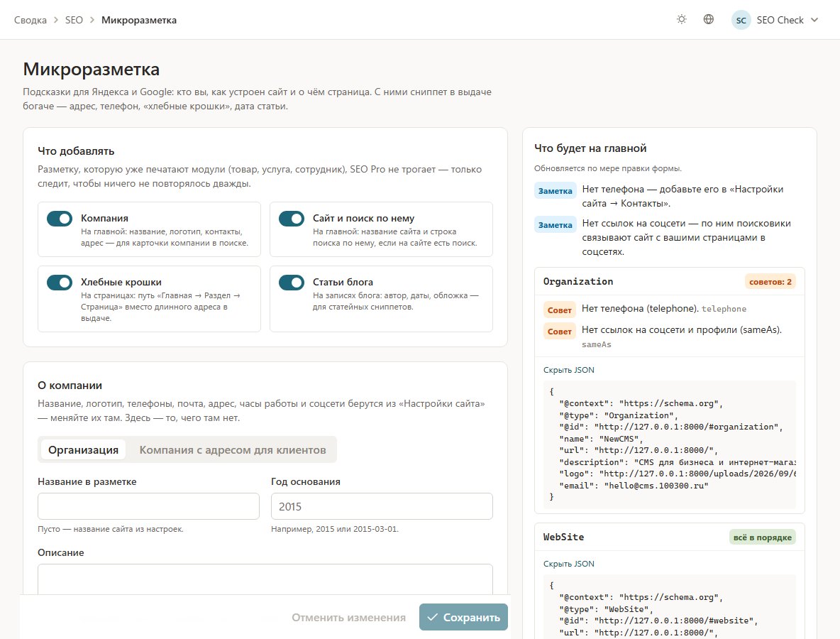Click the Совет badge about sameAs
This screenshot has height=639, width=840.
pyautogui.click(x=559, y=332)
